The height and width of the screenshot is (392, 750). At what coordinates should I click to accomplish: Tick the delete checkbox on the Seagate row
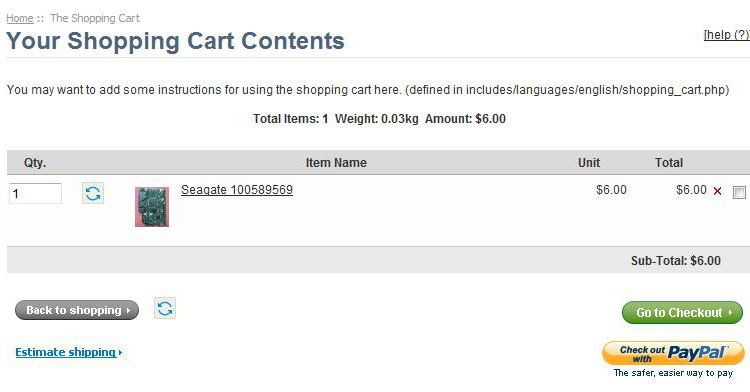click(x=739, y=192)
